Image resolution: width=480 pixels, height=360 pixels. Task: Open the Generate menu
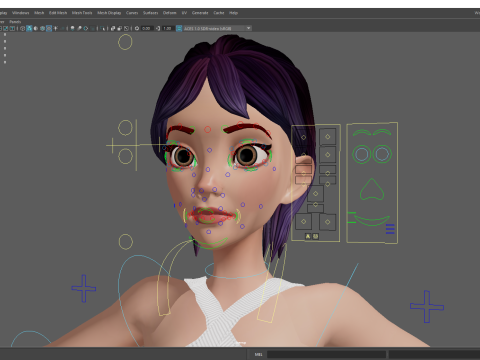click(x=200, y=13)
